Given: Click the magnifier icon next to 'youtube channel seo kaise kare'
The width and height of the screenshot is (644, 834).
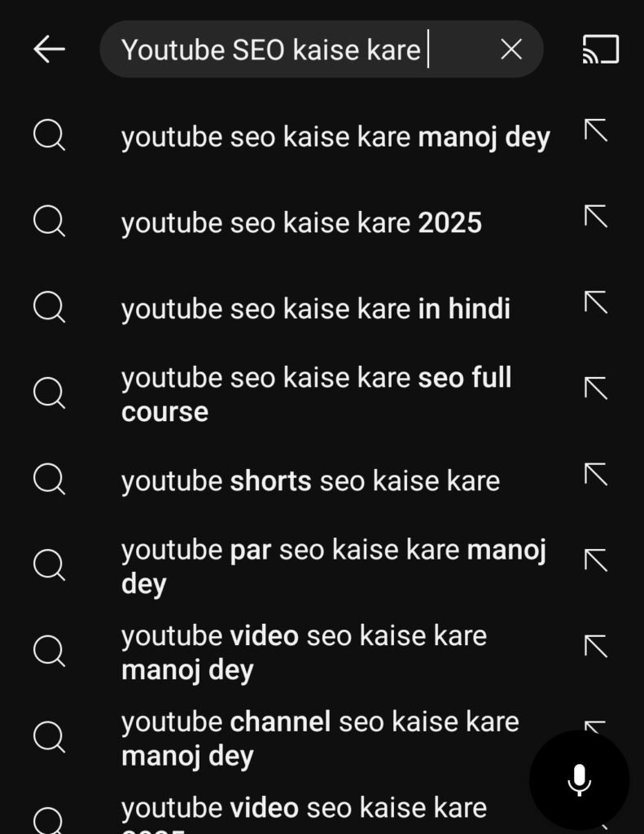Looking at the screenshot, I should (x=48, y=738).
